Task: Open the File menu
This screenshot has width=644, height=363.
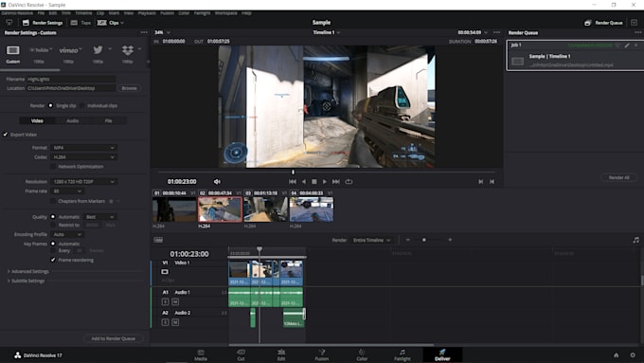Action: pos(41,13)
